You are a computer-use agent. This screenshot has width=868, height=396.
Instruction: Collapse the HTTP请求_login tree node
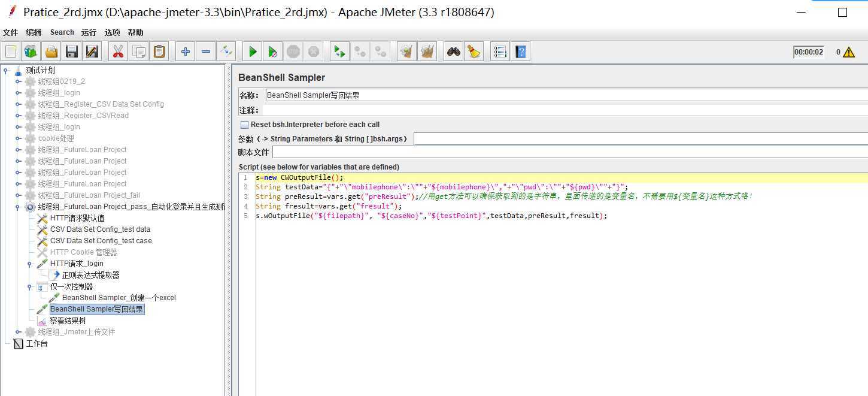point(30,264)
